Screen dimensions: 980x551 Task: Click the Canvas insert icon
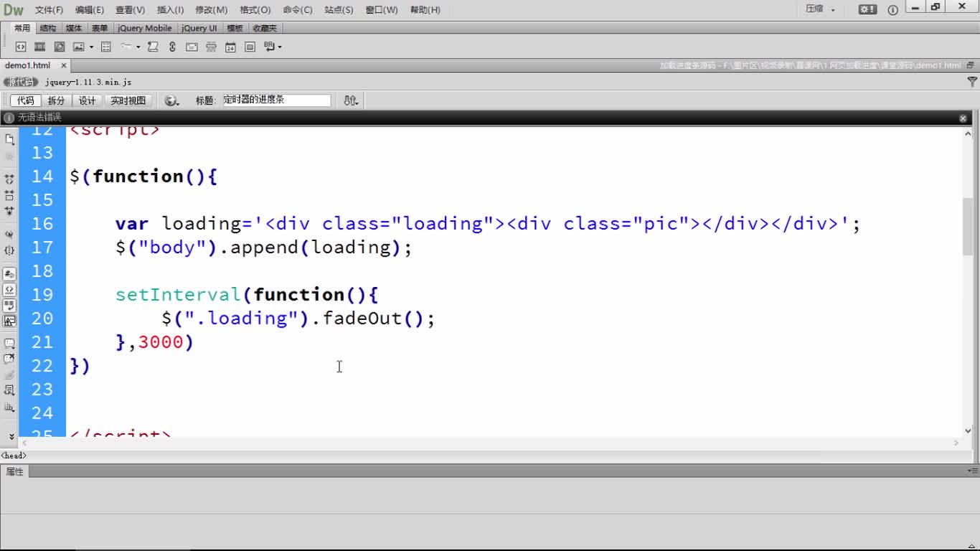click(60, 47)
